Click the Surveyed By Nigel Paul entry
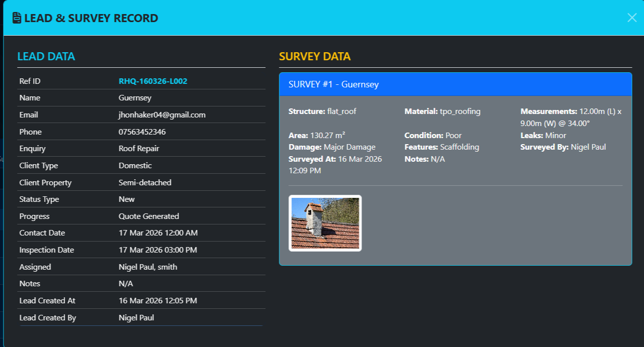Viewport: 644px width, 347px height. click(563, 147)
